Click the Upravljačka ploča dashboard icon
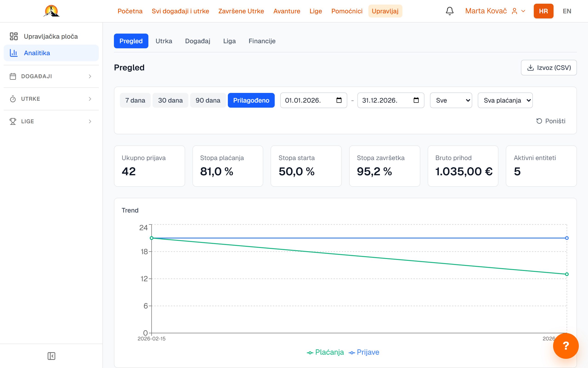588x368 pixels. (x=14, y=37)
